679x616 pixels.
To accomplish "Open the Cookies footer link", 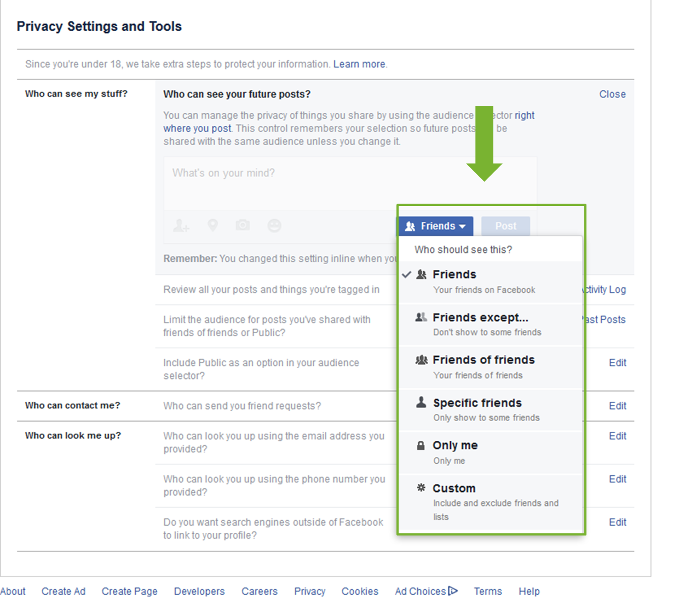I will [360, 591].
